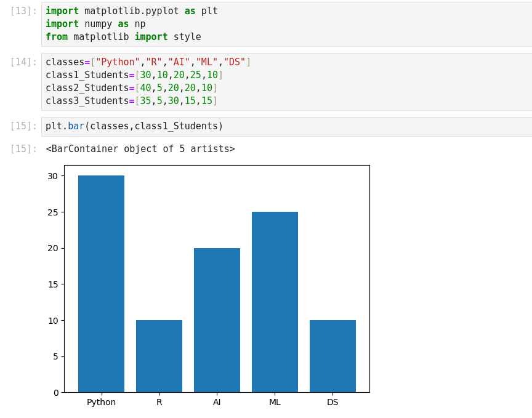Click the AI bar in the chart
Viewport: 532px width, 418px height.
(x=217, y=320)
